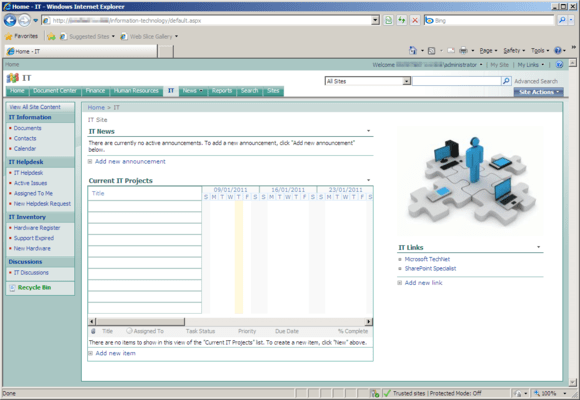Click the Recycle Bin icon in sidebar
Image resolution: width=580 pixels, height=400 pixels.
coord(12,288)
